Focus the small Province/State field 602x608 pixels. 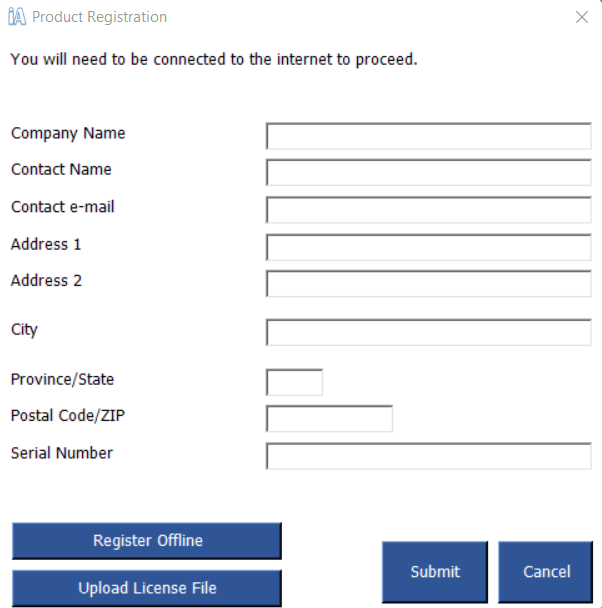coord(295,382)
